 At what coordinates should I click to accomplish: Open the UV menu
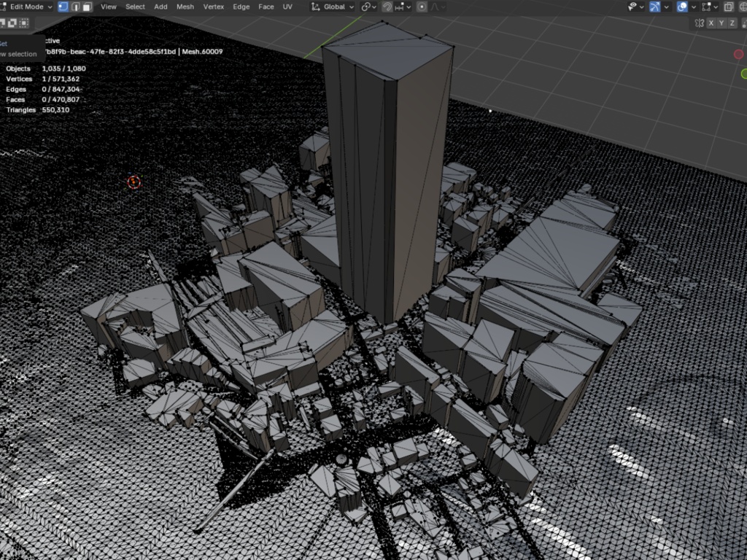coord(287,7)
